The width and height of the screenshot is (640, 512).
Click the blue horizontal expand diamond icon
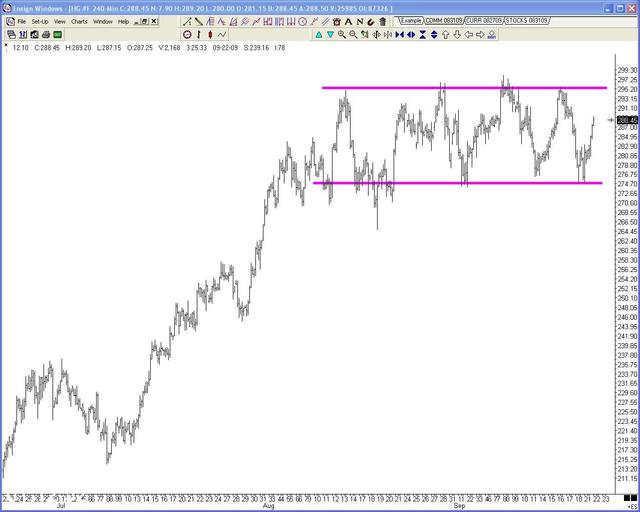pyautogui.click(x=411, y=35)
